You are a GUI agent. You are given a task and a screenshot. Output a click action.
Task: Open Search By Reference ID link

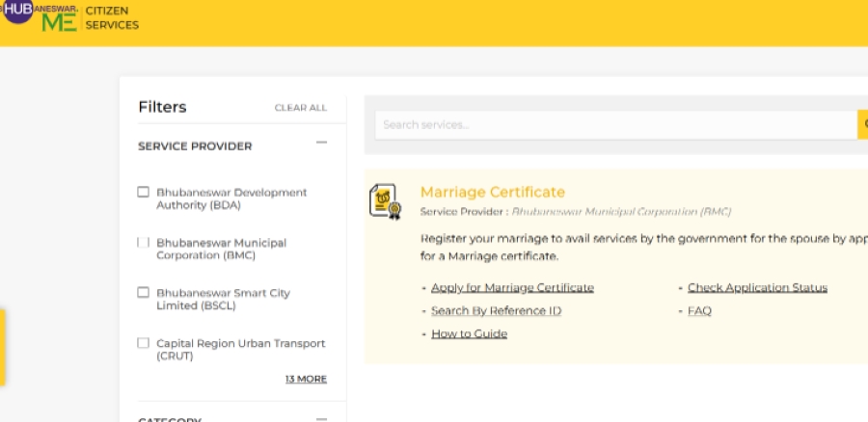pyautogui.click(x=497, y=311)
